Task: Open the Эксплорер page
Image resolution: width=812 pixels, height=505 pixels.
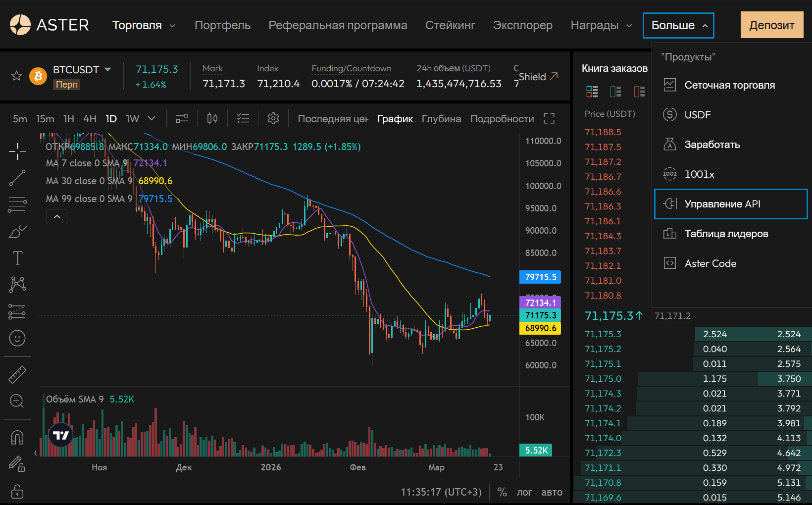Action: [523, 25]
